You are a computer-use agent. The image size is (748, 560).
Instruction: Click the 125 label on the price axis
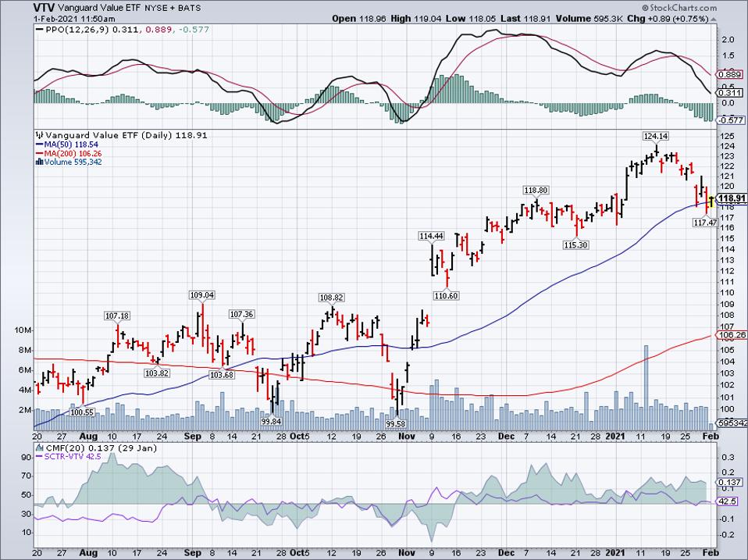click(728, 135)
